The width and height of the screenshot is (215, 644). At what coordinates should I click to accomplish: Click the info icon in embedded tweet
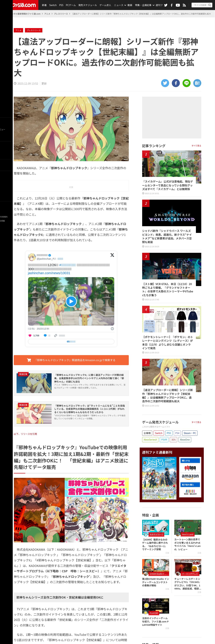coord(112,329)
